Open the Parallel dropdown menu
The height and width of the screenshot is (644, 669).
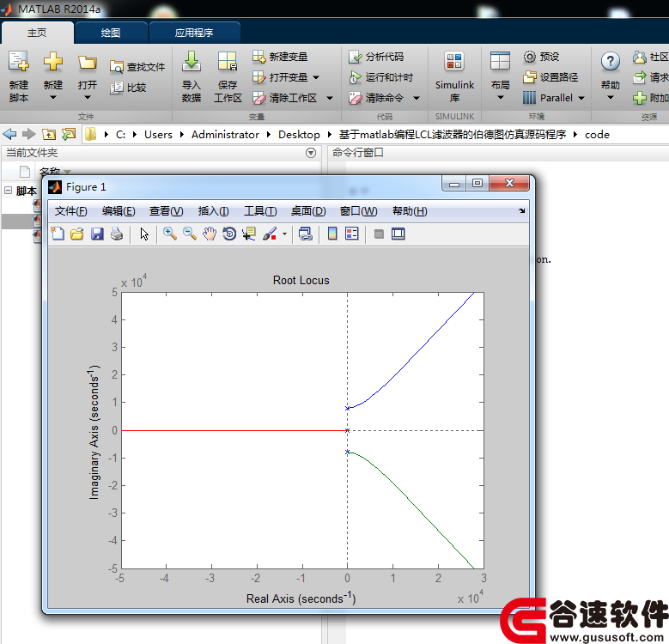[554, 98]
